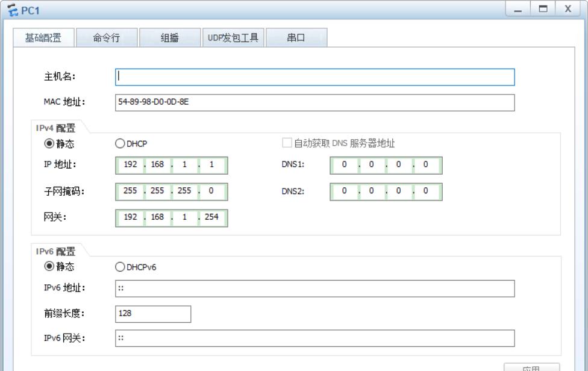The image size is (588, 371).
Task: Click last octet of DNS2 field
Action: click(426, 191)
